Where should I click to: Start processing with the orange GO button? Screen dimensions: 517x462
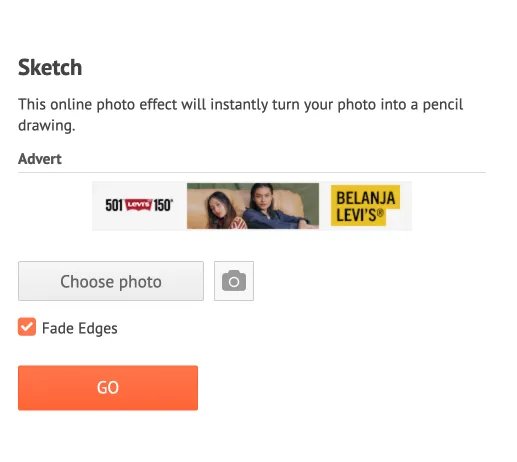[108, 388]
